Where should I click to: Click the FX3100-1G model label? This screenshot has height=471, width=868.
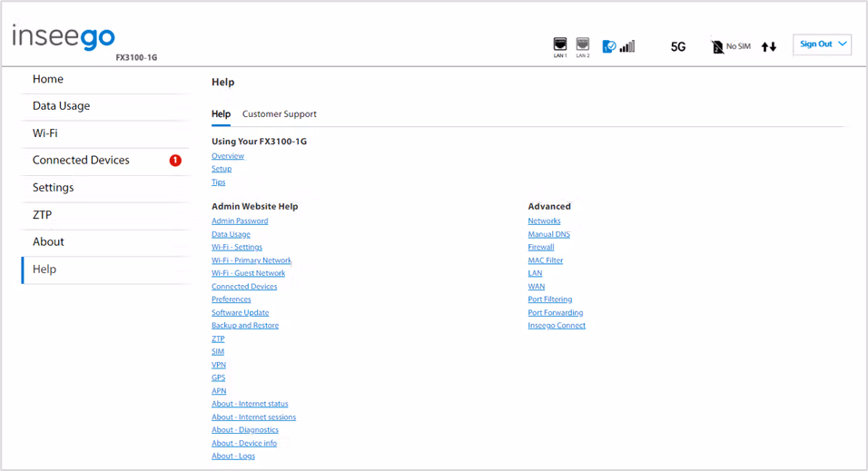(136, 57)
